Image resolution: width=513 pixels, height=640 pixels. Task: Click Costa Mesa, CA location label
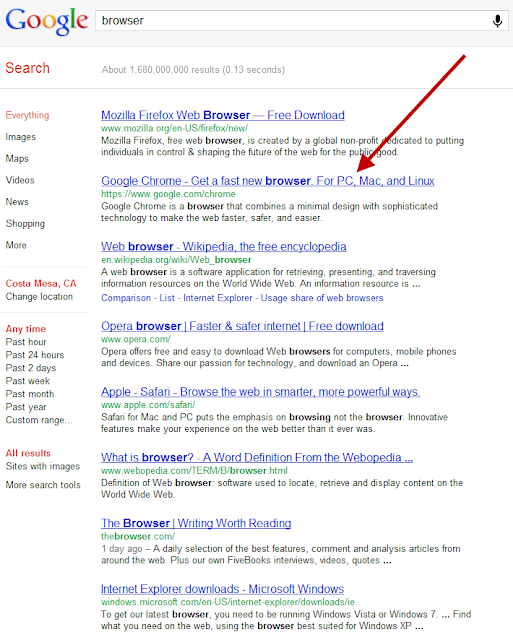click(x=41, y=283)
